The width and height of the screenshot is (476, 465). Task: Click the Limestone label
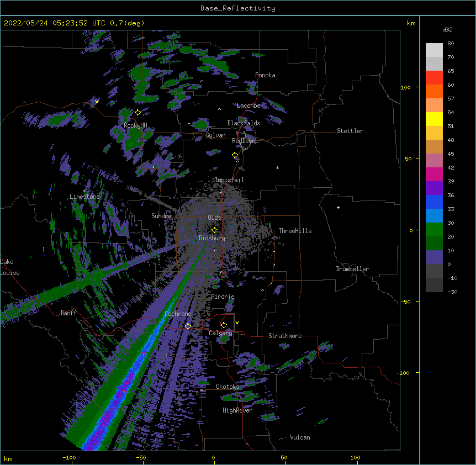click(84, 197)
